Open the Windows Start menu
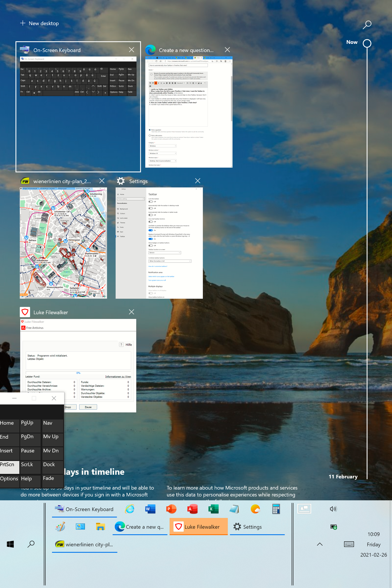The image size is (392, 588). coord(10,544)
